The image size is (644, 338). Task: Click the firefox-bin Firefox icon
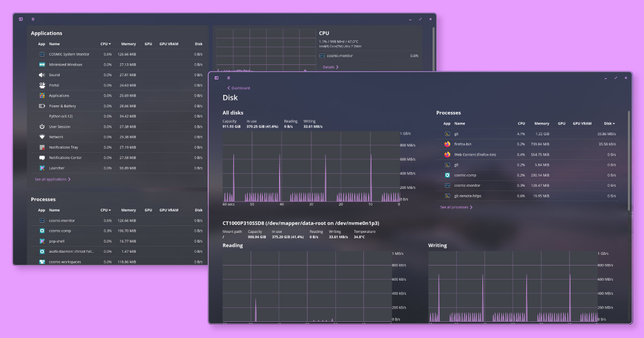pyautogui.click(x=447, y=144)
